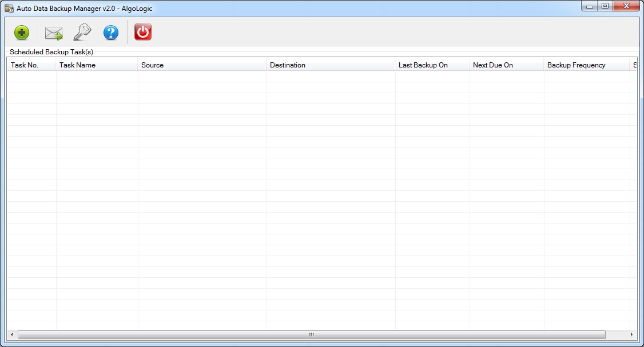Click the Scheduled Backup Task(s) label
Viewport: 644px width, 347px height.
pyautogui.click(x=51, y=51)
